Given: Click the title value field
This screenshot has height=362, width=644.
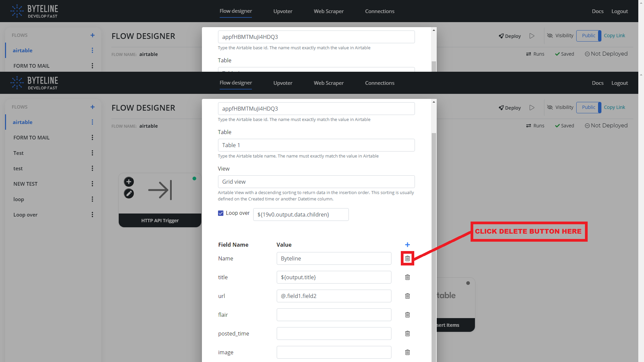Looking at the screenshot, I should pyautogui.click(x=334, y=277).
